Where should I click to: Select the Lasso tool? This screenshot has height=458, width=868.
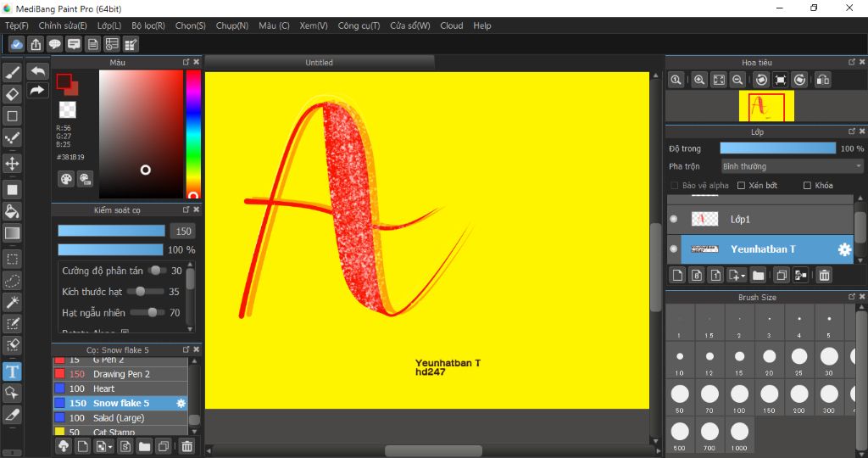click(12, 281)
